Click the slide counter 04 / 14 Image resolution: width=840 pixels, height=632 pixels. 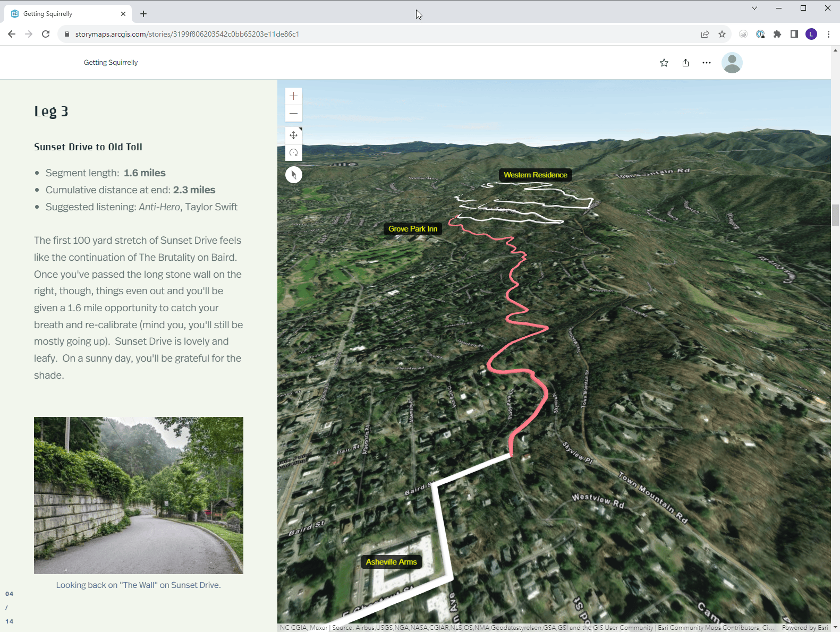[9, 608]
